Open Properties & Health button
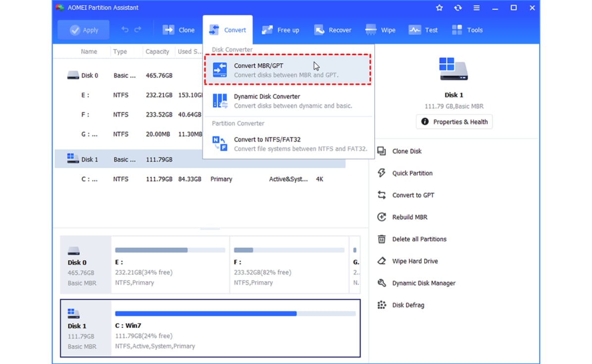The height and width of the screenshot is (364, 592). coord(454,122)
